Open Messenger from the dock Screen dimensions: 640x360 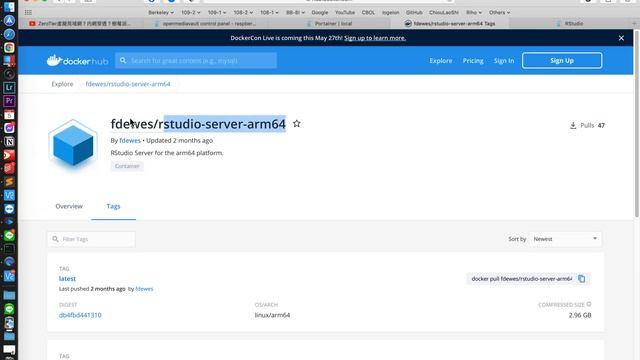(9, 128)
